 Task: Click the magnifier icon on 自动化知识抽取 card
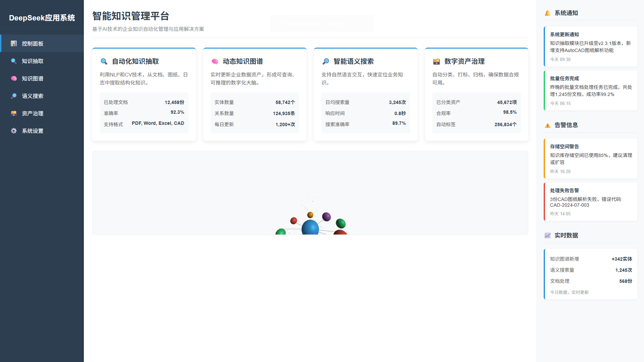(x=104, y=61)
